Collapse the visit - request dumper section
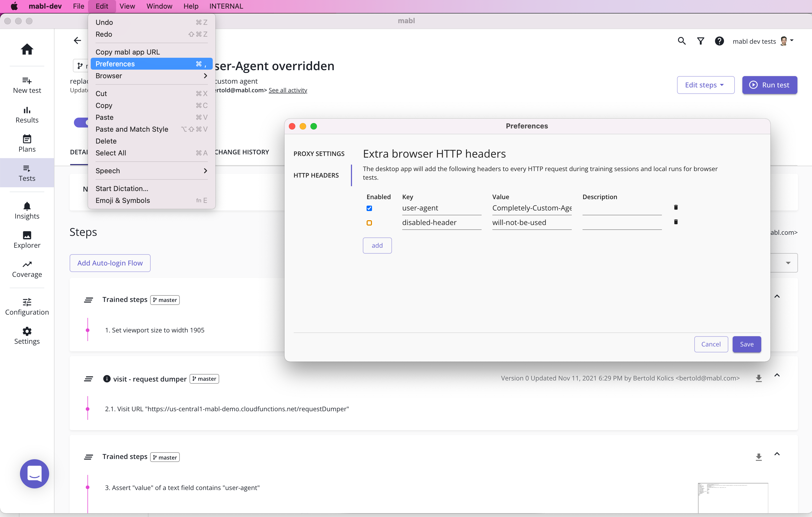 pyautogui.click(x=777, y=375)
